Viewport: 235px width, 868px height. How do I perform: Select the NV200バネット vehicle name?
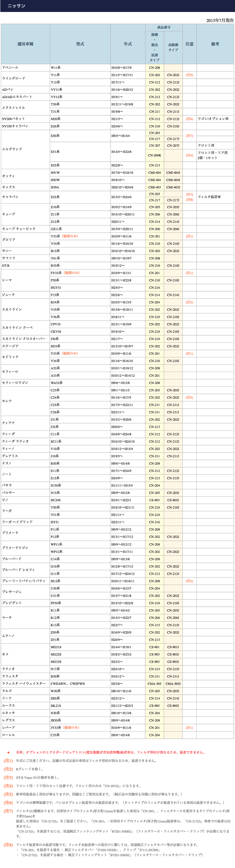[x=13, y=119]
